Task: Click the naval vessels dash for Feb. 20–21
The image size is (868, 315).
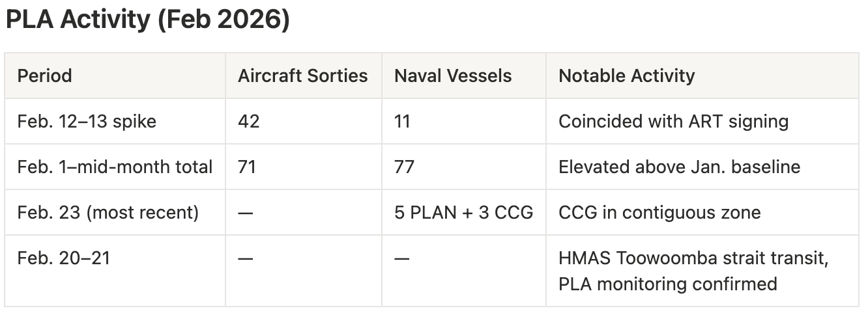Action: 401,258
